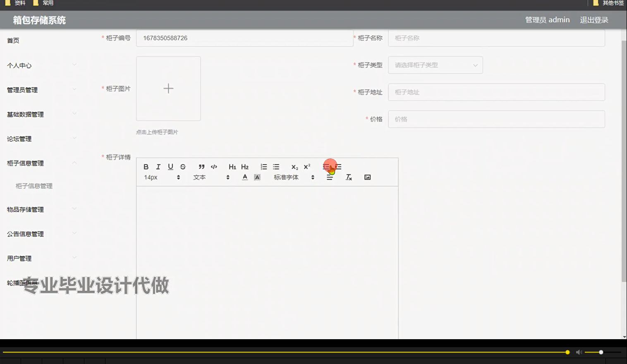Go to 首页 in the sidebar
627x364 pixels.
tap(13, 40)
